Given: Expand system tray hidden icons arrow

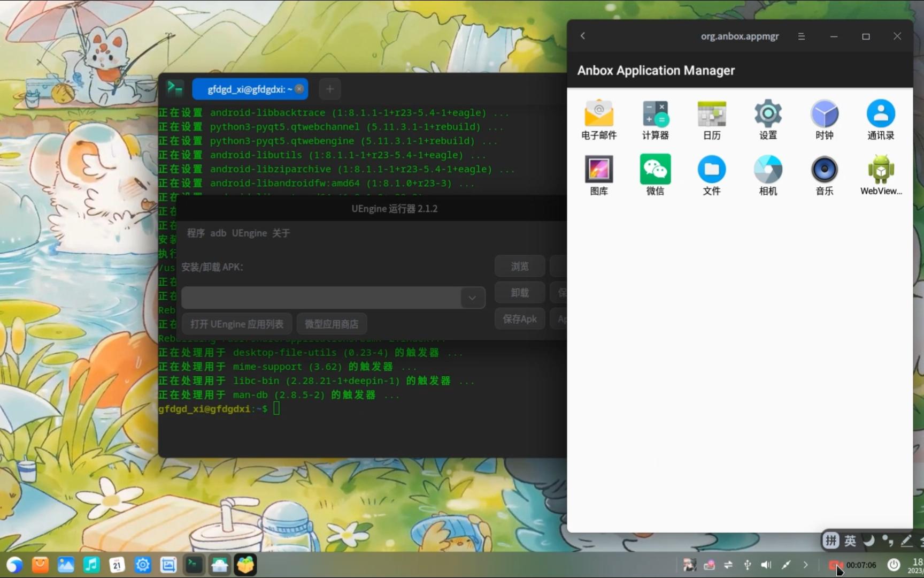Looking at the screenshot, I should (805, 565).
